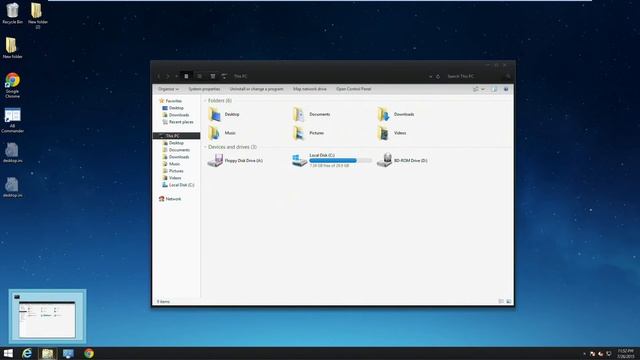
Task: Click the search magnifier icon
Action: click(508, 76)
